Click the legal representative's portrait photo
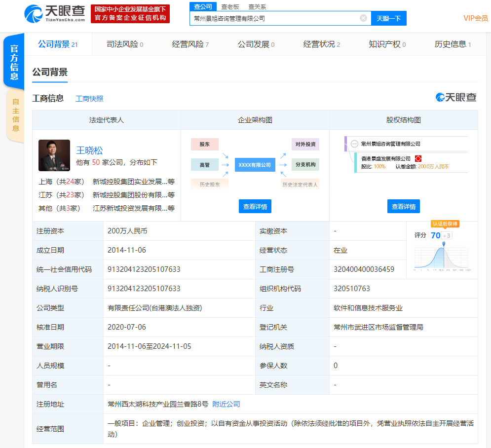The width and height of the screenshot is (491, 448). (x=54, y=155)
